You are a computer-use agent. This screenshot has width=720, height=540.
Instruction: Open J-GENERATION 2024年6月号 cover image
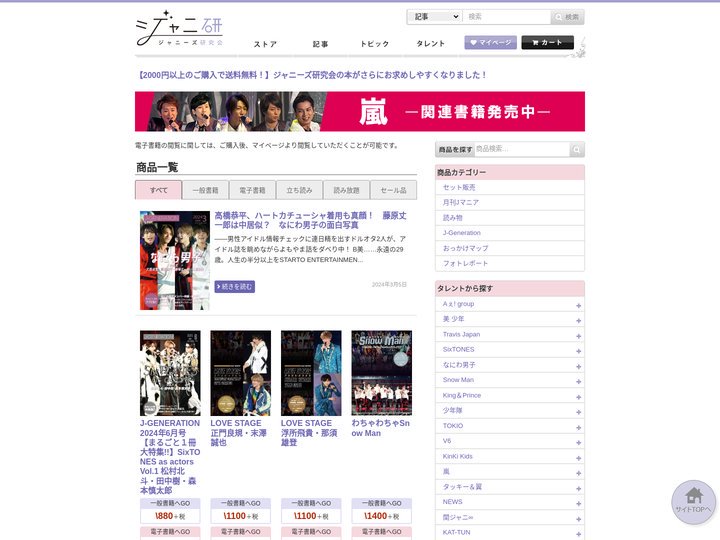(x=170, y=373)
